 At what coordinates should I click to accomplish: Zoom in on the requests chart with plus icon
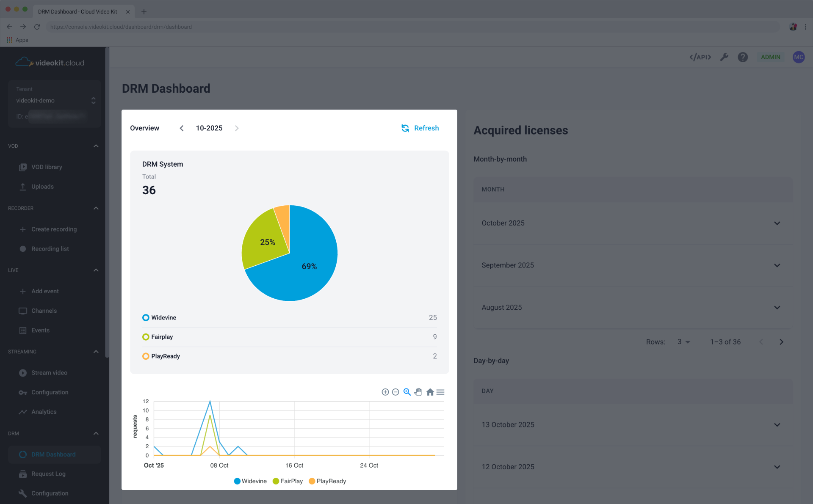click(x=385, y=392)
